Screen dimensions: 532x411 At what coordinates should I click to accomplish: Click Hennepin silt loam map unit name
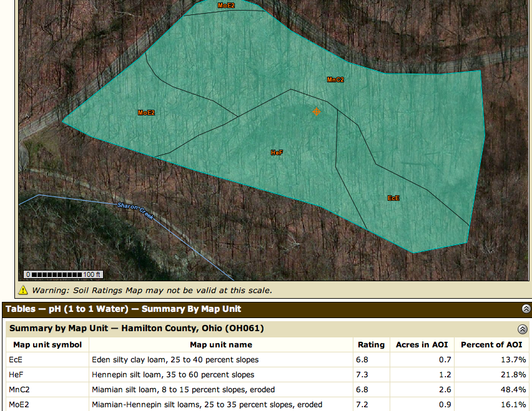click(x=173, y=375)
